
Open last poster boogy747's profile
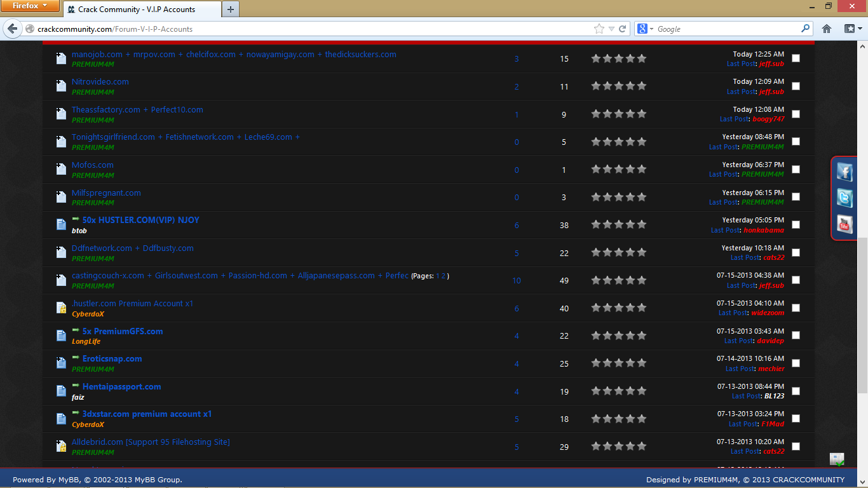click(x=768, y=119)
